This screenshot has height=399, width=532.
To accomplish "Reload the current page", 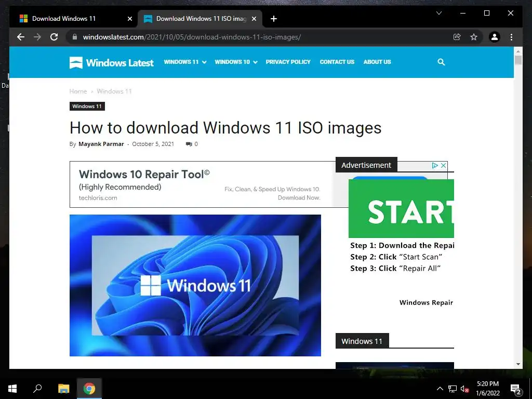I will 54,37.
